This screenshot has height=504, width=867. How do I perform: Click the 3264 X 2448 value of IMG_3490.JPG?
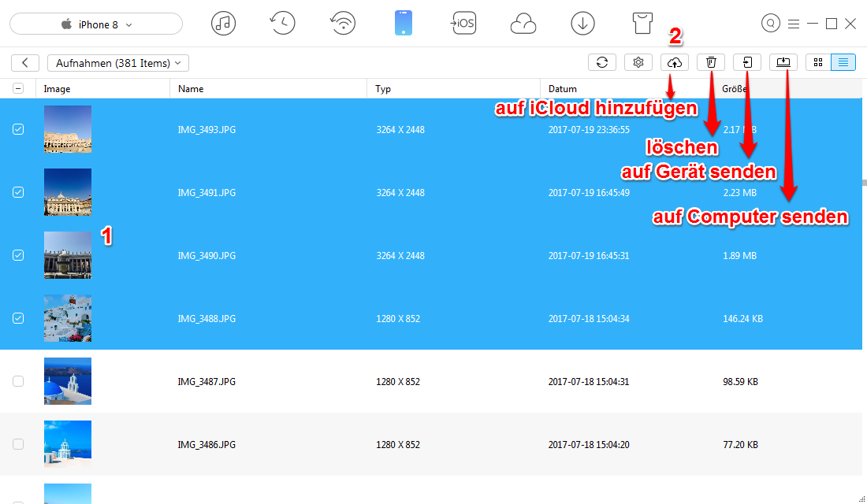tap(400, 256)
